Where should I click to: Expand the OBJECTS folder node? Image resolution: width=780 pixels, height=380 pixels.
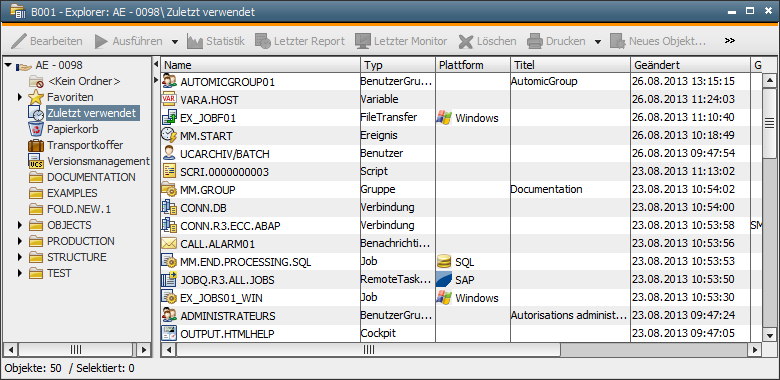click(x=20, y=225)
